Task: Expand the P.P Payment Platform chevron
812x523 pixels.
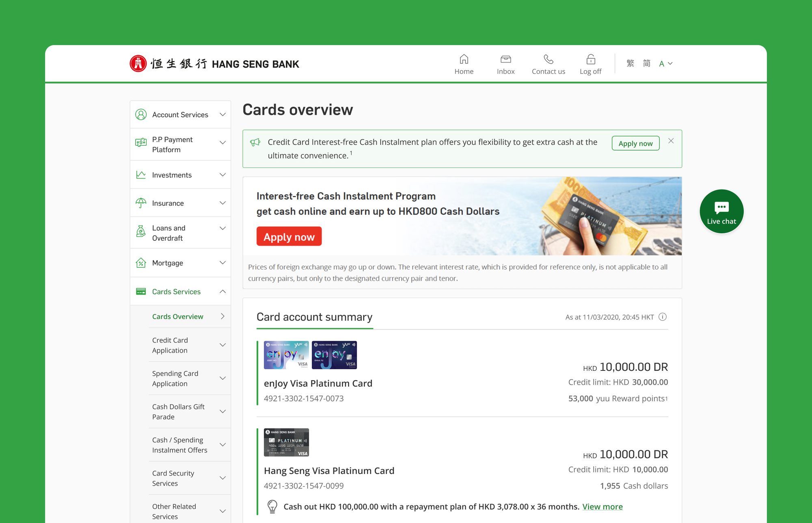Action: coord(222,142)
